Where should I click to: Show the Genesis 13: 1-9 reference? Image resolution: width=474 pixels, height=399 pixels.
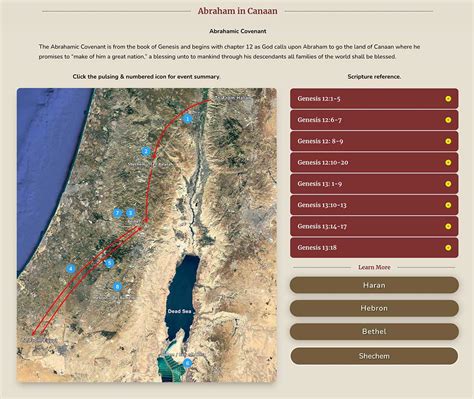374,184
